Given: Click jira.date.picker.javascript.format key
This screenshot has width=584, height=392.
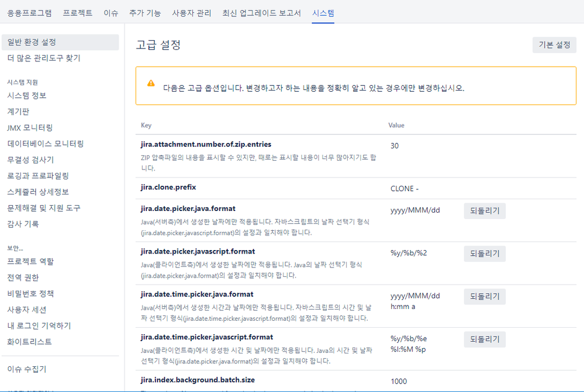Looking at the screenshot, I should pos(198,251).
